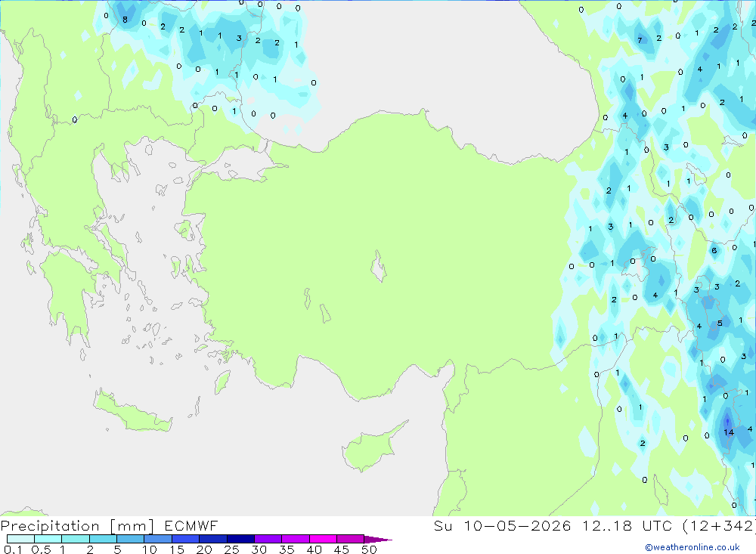Click the '0.5' legend scale label
The height and width of the screenshot is (554, 756).
[x=41, y=549]
